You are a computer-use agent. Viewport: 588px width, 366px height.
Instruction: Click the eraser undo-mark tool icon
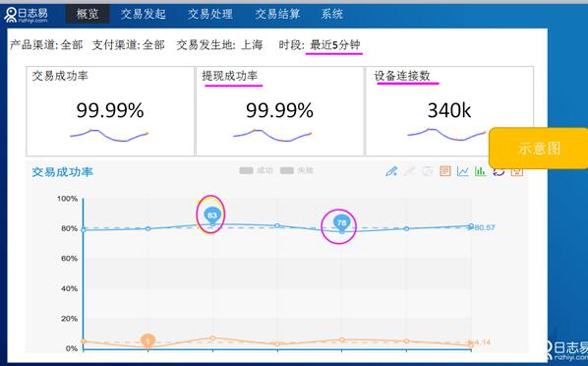click(409, 171)
